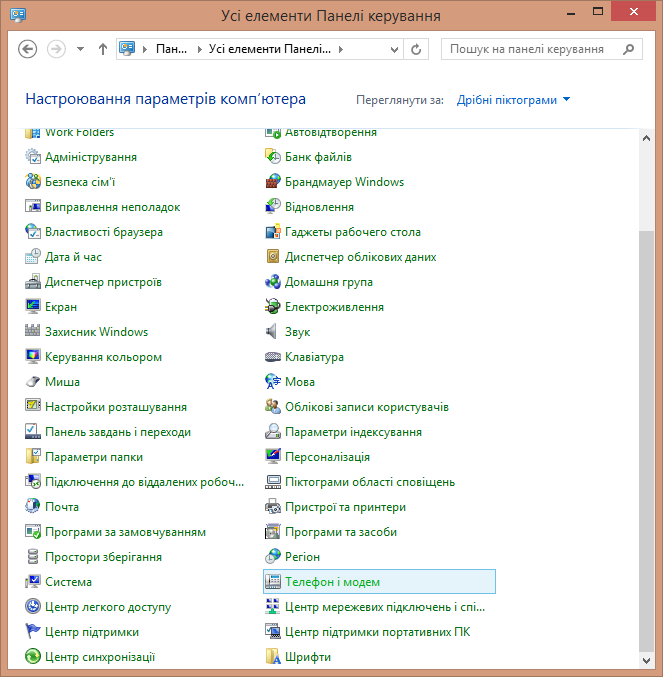Open Параметри папки link
This screenshot has width=663, height=677.
(x=94, y=457)
